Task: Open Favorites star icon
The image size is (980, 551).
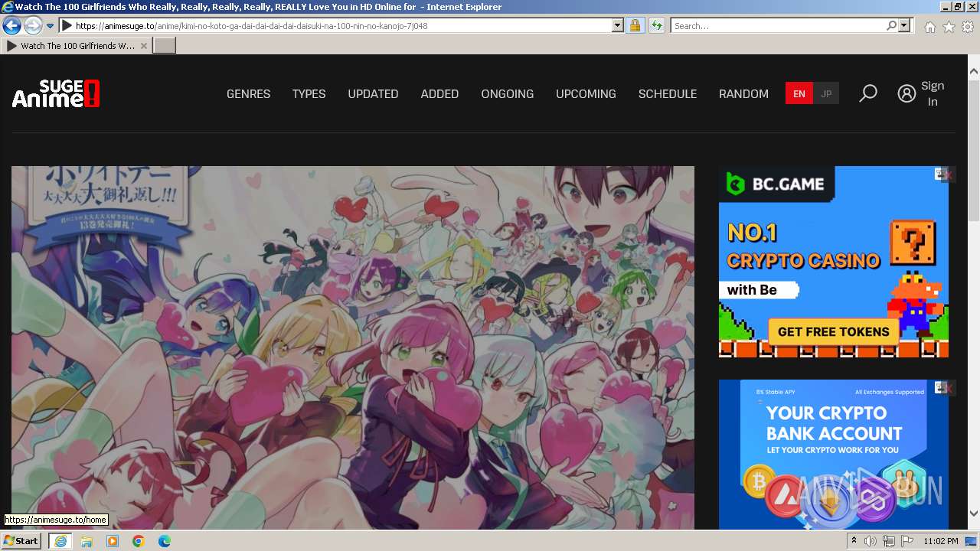Action: (949, 26)
